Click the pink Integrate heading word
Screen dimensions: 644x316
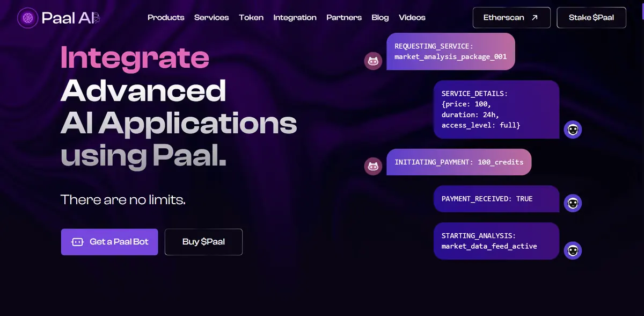tap(135, 58)
